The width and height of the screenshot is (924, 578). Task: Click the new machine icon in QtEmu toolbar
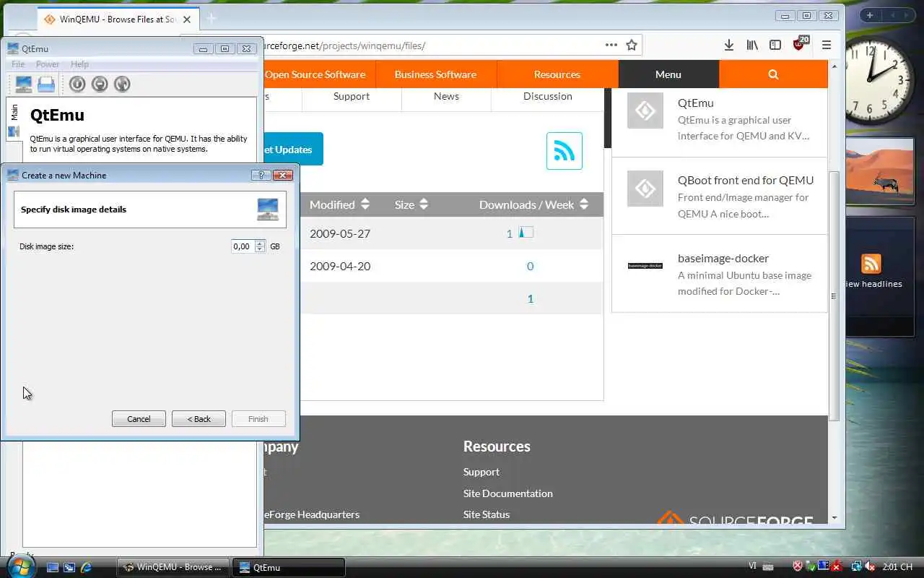tap(24, 84)
